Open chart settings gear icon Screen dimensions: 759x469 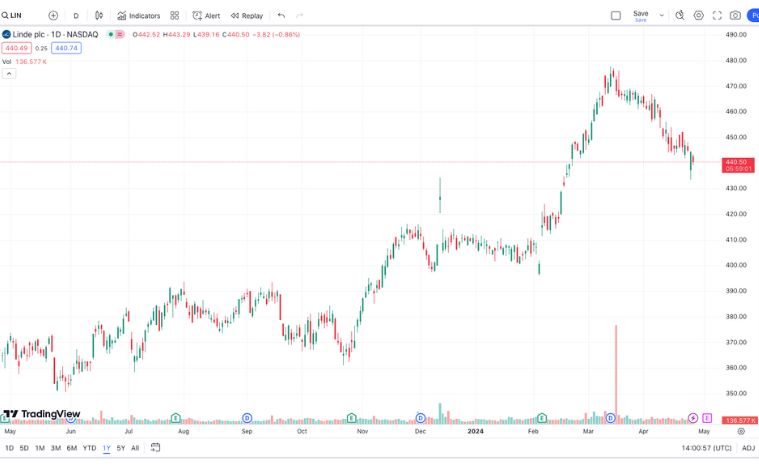click(699, 16)
